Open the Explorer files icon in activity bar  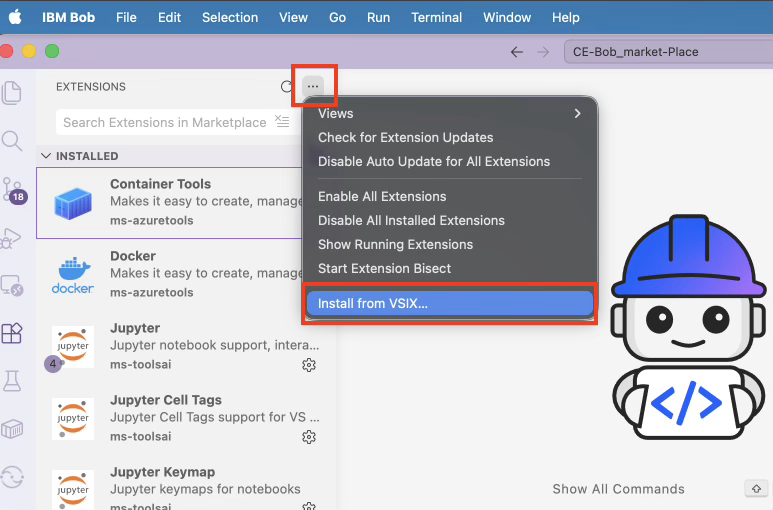[12, 93]
